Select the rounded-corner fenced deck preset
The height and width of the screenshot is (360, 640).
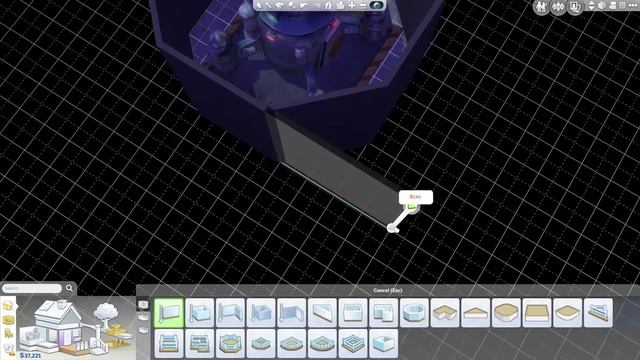point(291,344)
